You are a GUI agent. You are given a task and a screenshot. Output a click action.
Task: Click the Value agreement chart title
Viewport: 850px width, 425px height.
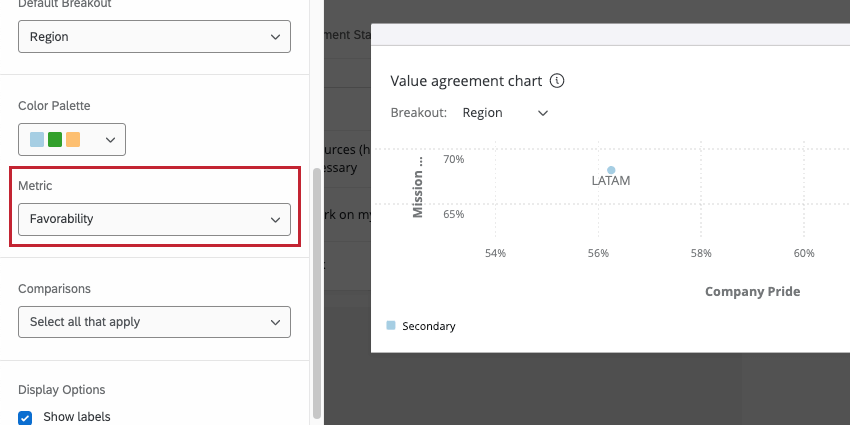(x=466, y=81)
